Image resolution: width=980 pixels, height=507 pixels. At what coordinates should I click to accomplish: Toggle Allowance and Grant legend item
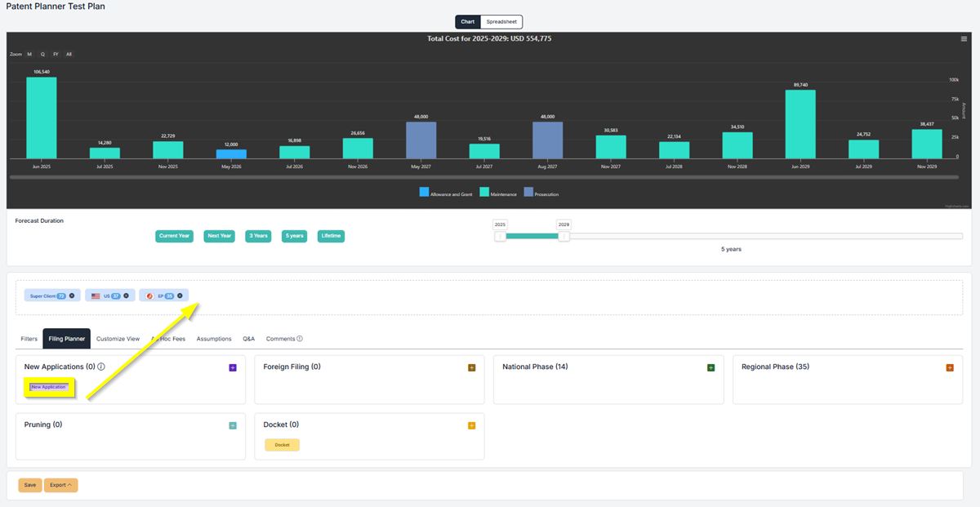click(445, 193)
